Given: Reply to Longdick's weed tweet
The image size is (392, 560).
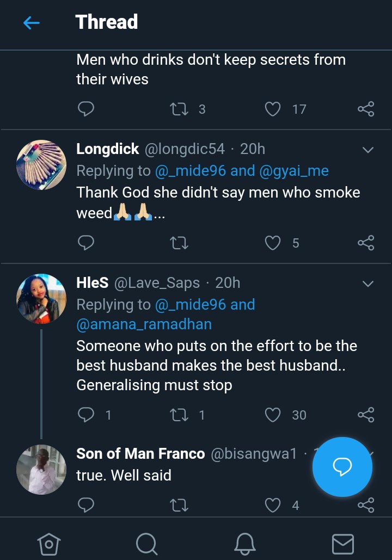Looking at the screenshot, I should [86, 243].
